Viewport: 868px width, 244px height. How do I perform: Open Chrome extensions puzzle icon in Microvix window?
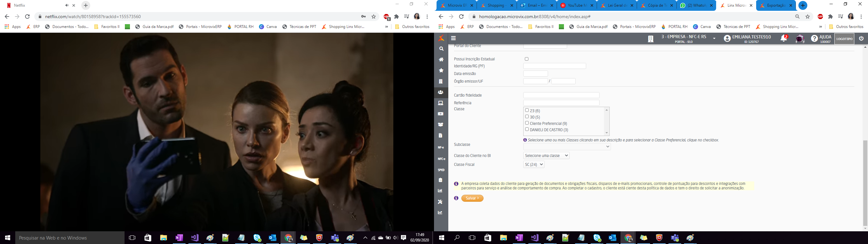(x=831, y=17)
